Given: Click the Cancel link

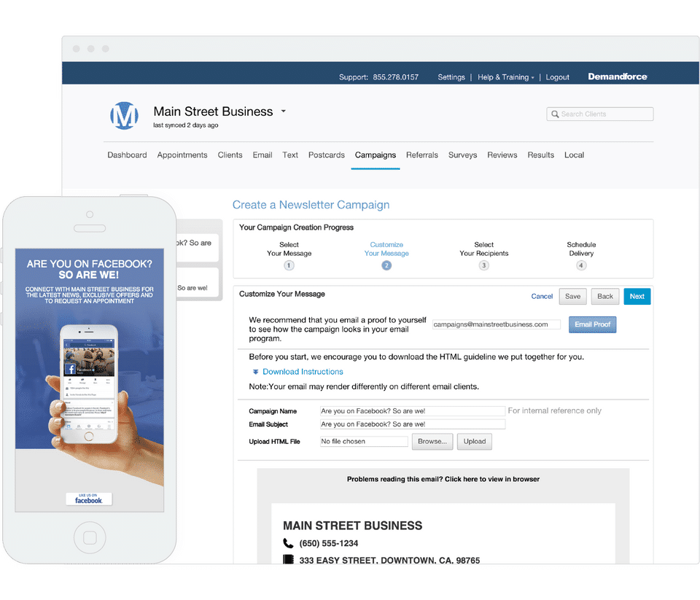Looking at the screenshot, I should (542, 297).
